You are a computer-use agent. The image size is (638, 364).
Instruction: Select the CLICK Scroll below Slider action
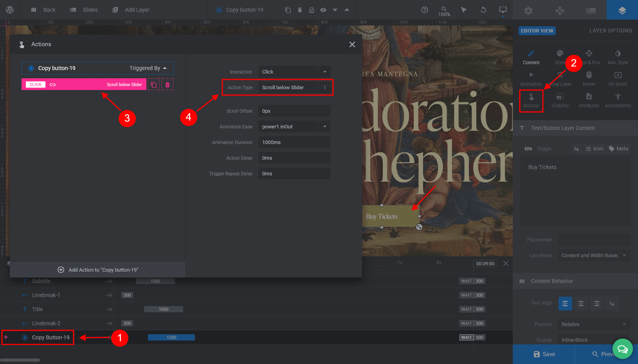(x=84, y=85)
